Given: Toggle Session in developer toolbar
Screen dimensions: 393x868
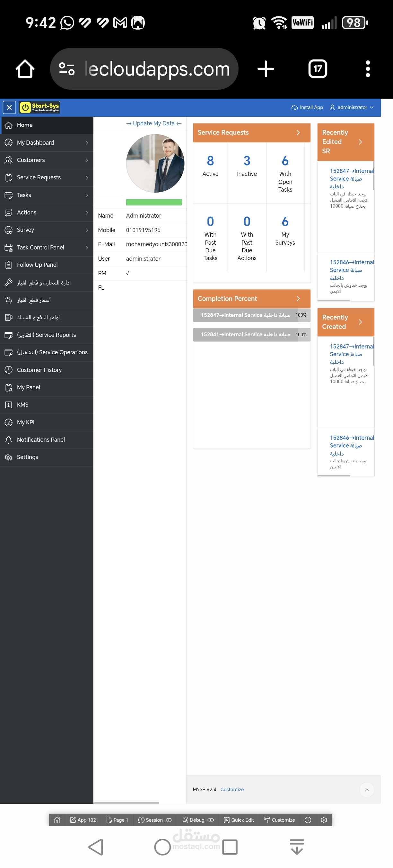Looking at the screenshot, I should pyautogui.click(x=155, y=820).
